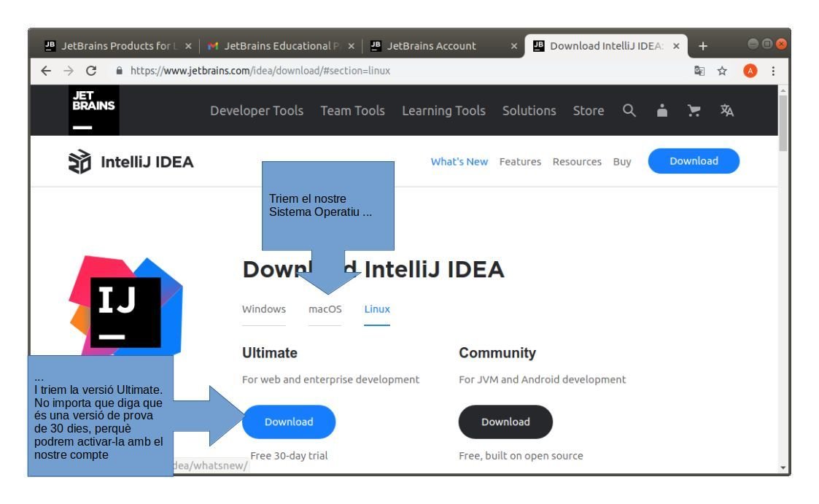Click 'For JVM and Android development' text
This screenshot has height=504, width=819.
pyautogui.click(x=542, y=380)
